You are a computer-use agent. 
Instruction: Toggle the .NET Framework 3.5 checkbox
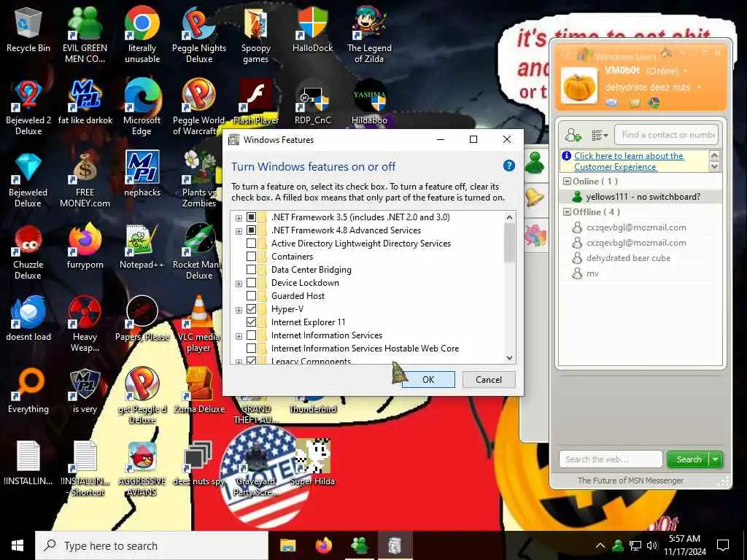click(251, 217)
